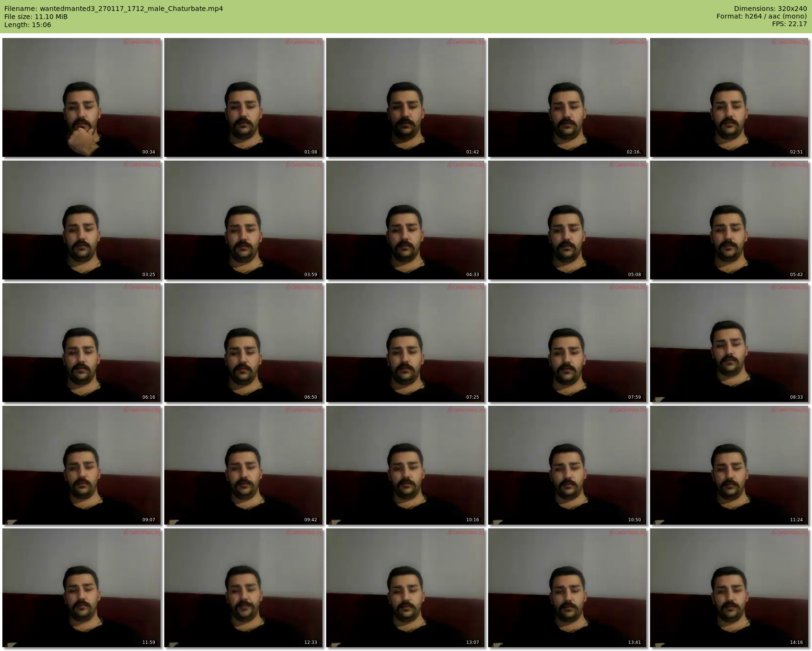Pick the frame stamped 06:16
This screenshot has width=812, height=651.
tap(82, 343)
